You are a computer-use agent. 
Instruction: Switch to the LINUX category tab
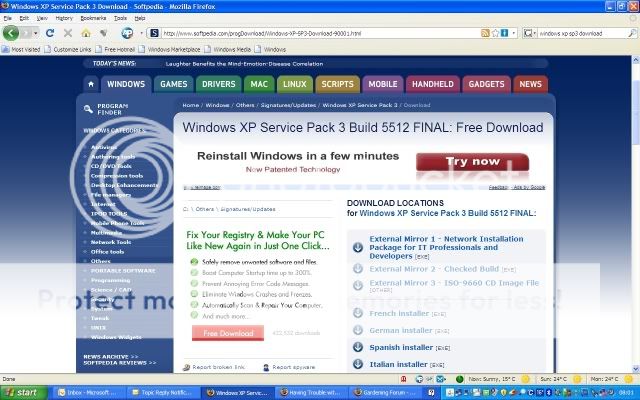[x=294, y=85]
